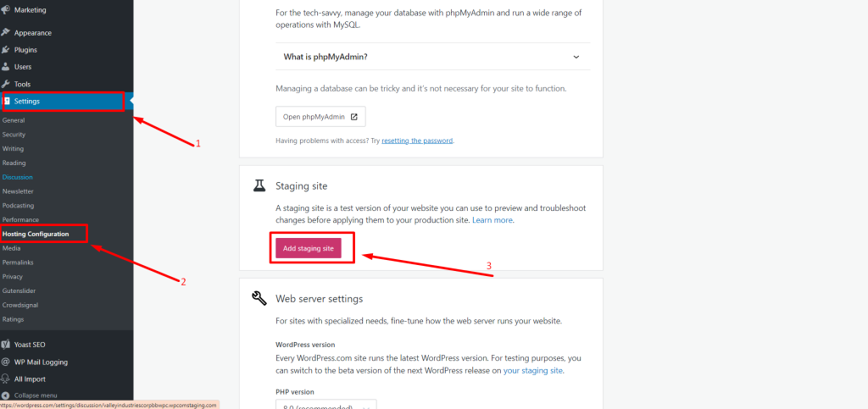Open the 'your staging site' link
Screen dimensions: 868x409
tap(533, 371)
